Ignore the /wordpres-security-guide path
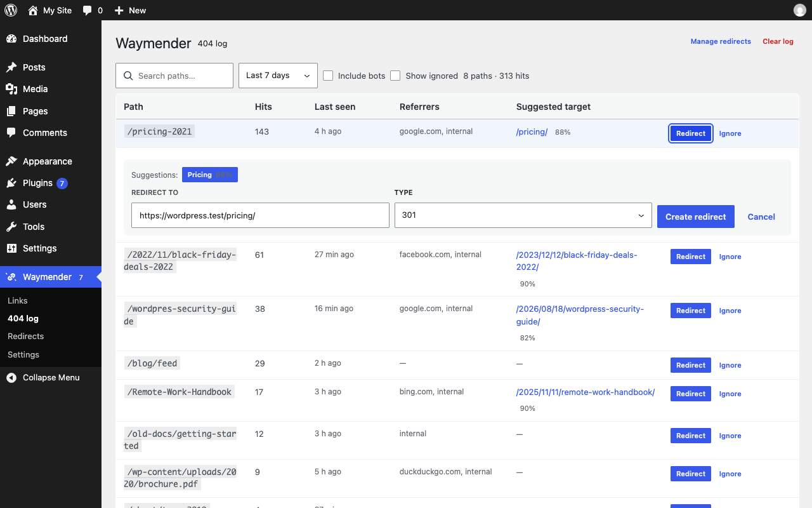This screenshot has width=812, height=508. [730, 311]
